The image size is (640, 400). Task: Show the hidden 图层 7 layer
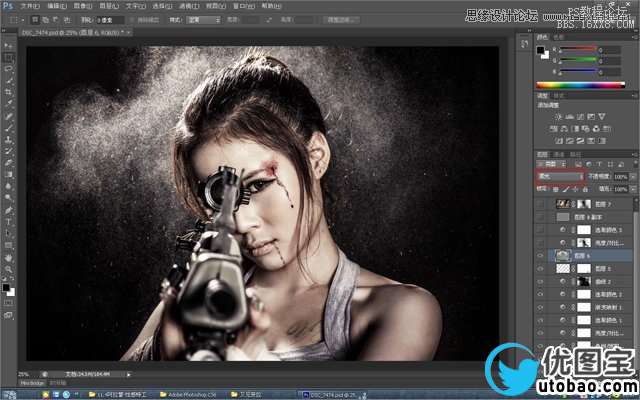click(540, 204)
